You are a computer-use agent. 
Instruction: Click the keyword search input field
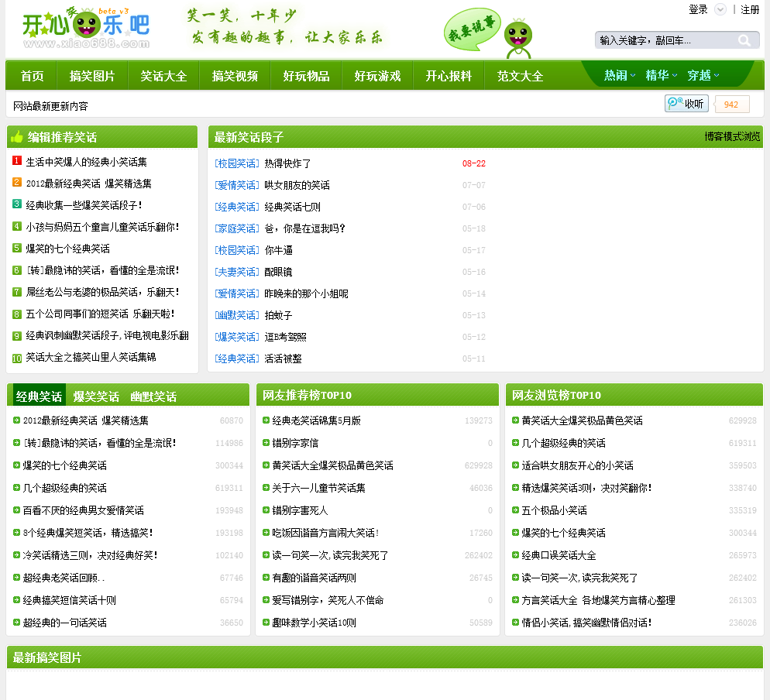coord(668,40)
